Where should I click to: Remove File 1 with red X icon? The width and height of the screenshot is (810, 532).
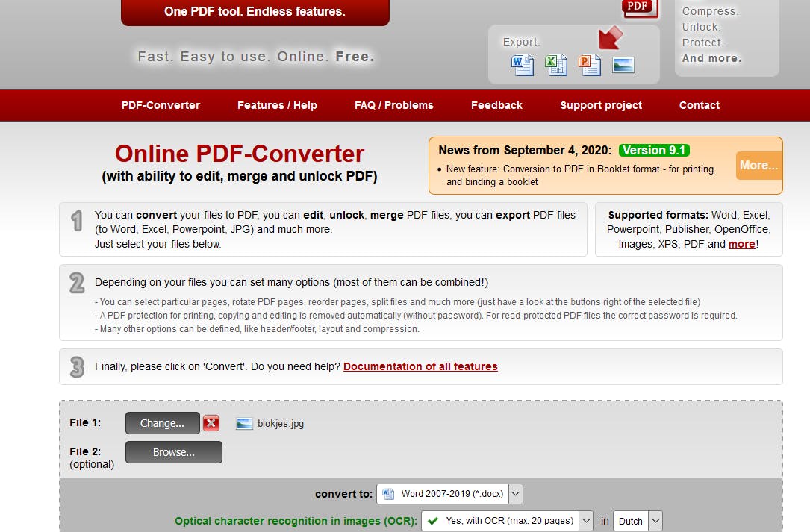[x=211, y=423]
